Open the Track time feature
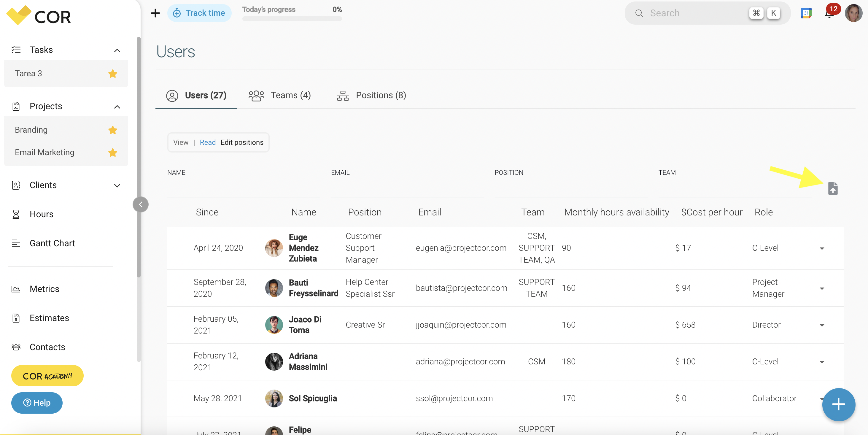 pyautogui.click(x=199, y=13)
